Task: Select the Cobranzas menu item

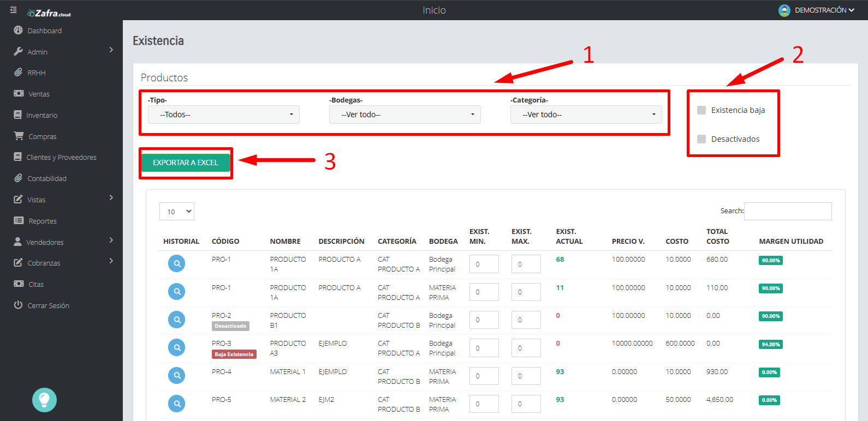Action: point(44,263)
